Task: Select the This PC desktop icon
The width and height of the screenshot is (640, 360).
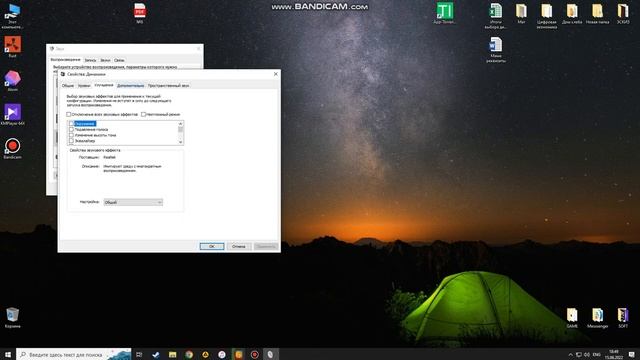Action: (12, 16)
